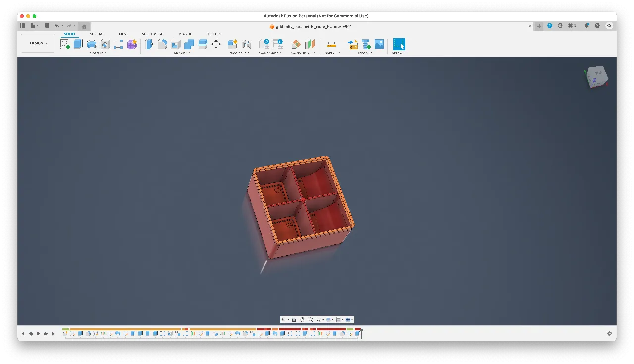Image resolution: width=634 pixels, height=364 pixels.
Task: Expand the Modify dropdown
Action: (182, 52)
